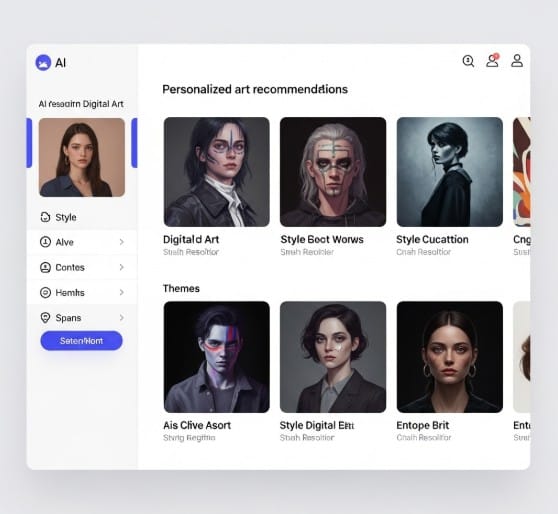
Task: Open the Digitald Art thumbnail
Action: (217, 172)
